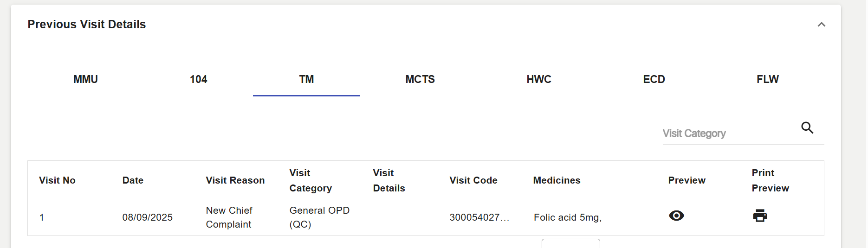Click the Date column header
The width and height of the screenshot is (868, 248).
(x=133, y=180)
